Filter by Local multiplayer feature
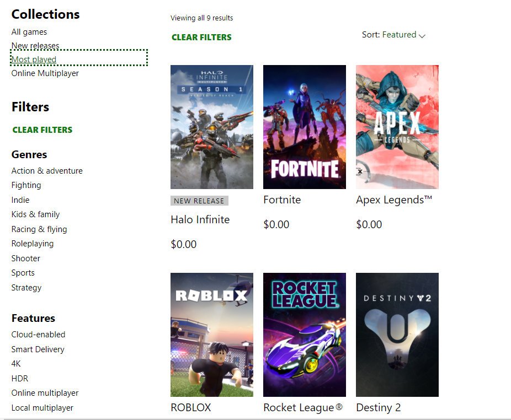Image resolution: width=511 pixels, height=420 pixels. click(x=42, y=408)
